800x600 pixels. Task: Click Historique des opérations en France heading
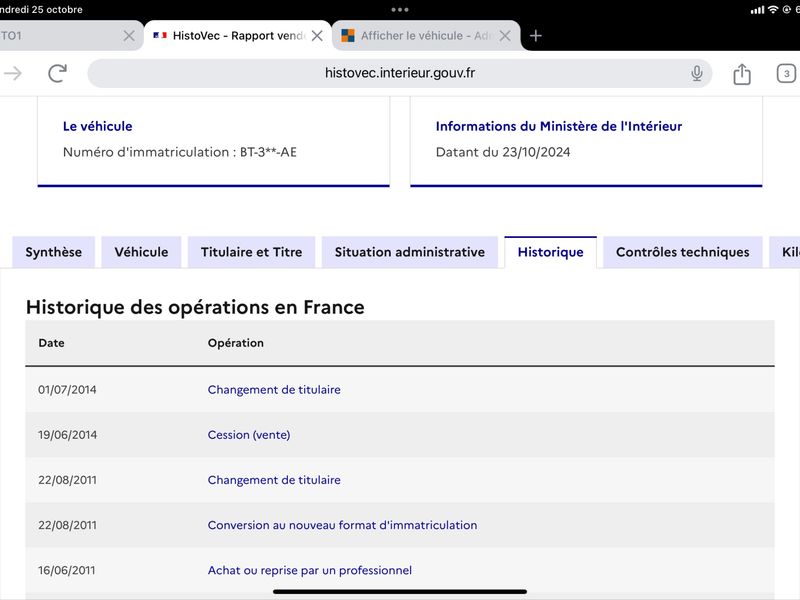click(195, 307)
